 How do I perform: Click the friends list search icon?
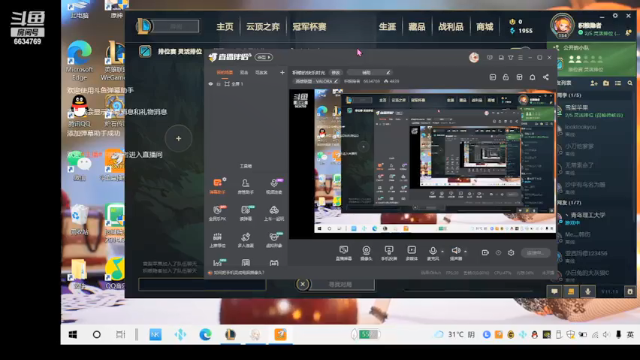(630, 83)
